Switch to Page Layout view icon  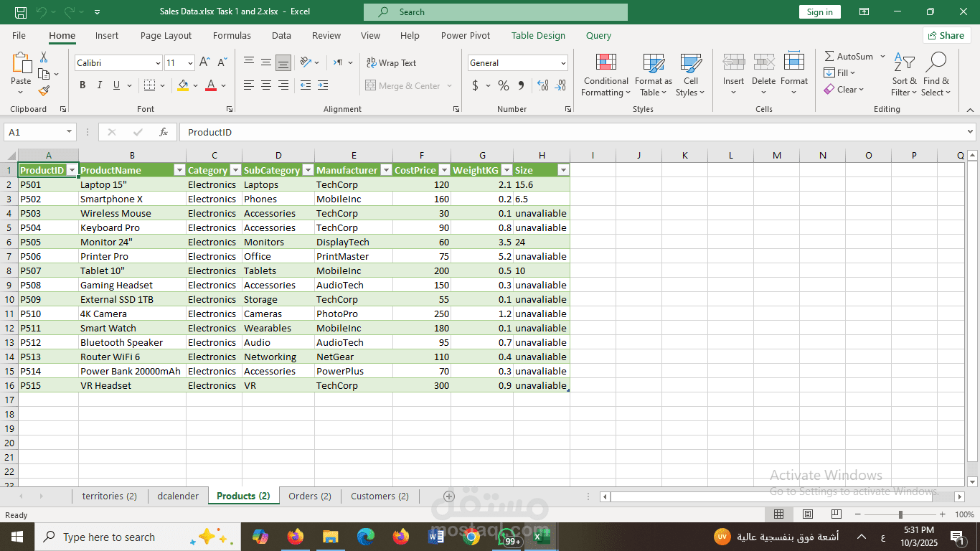click(808, 514)
